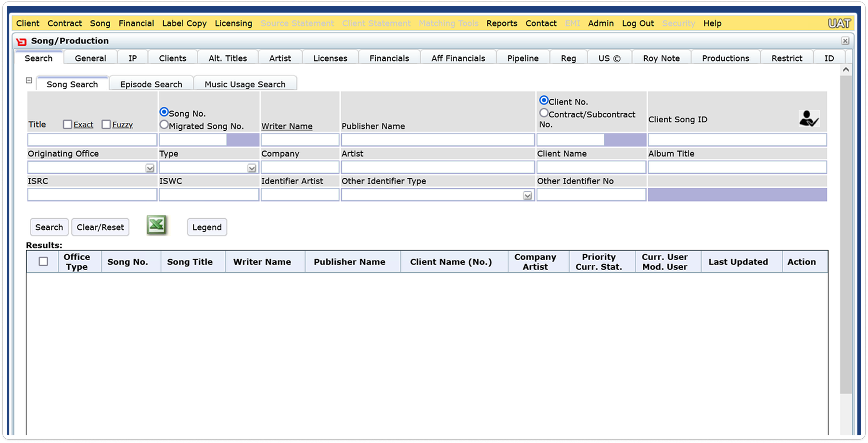Screen dimensions: 868x443
Task: Click the Search button
Action: [x=49, y=227]
